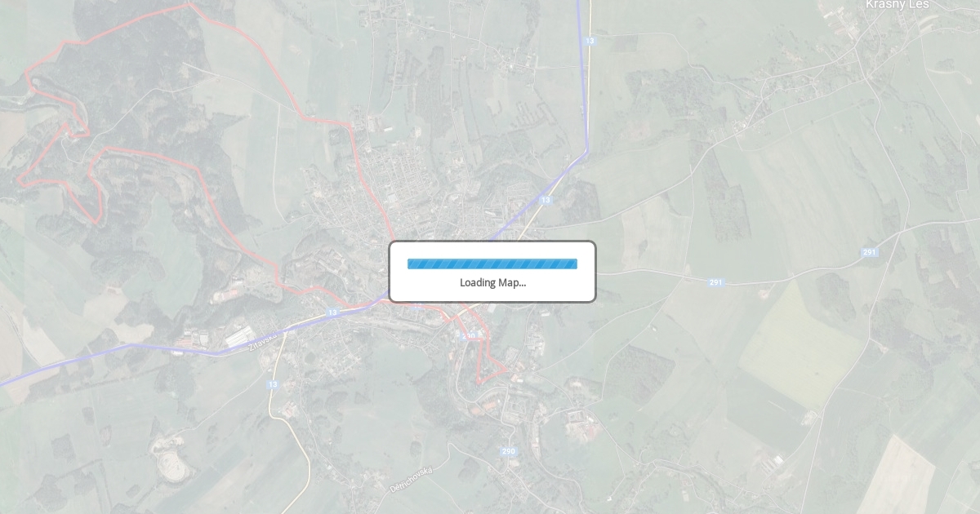The width and height of the screenshot is (980, 514).
Task: Click the red triangular loop of the track
Action: (x=490, y=369)
